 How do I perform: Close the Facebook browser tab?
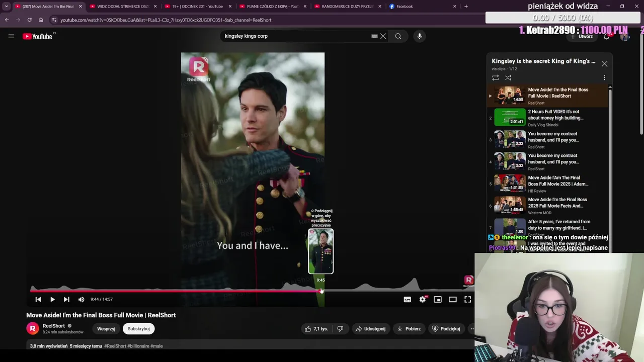[x=455, y=7]
